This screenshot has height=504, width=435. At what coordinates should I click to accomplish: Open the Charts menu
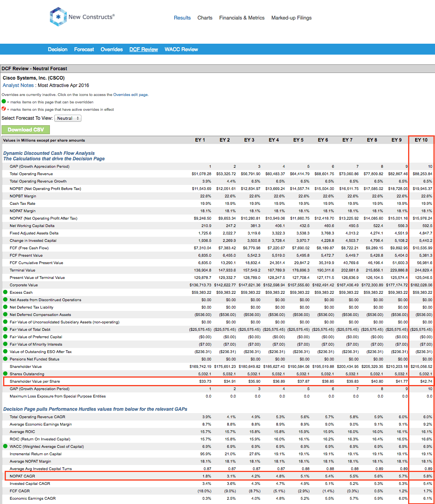coord(205,18)
